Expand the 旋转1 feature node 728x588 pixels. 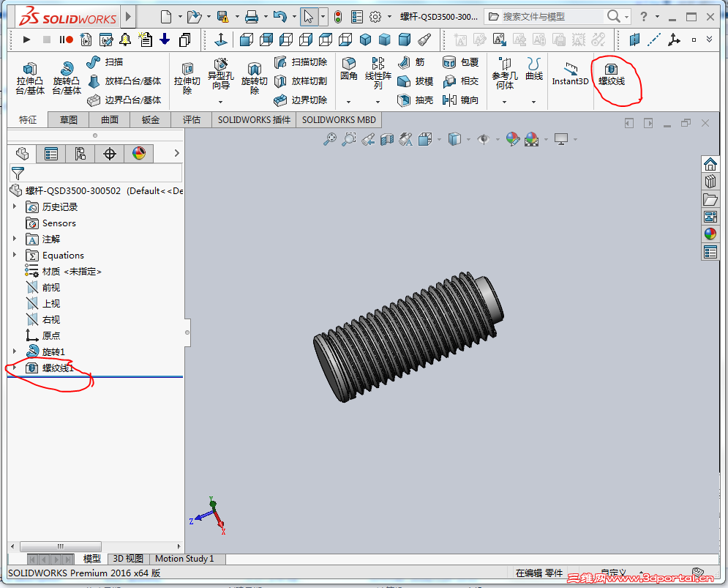click(x=15, y=351)
